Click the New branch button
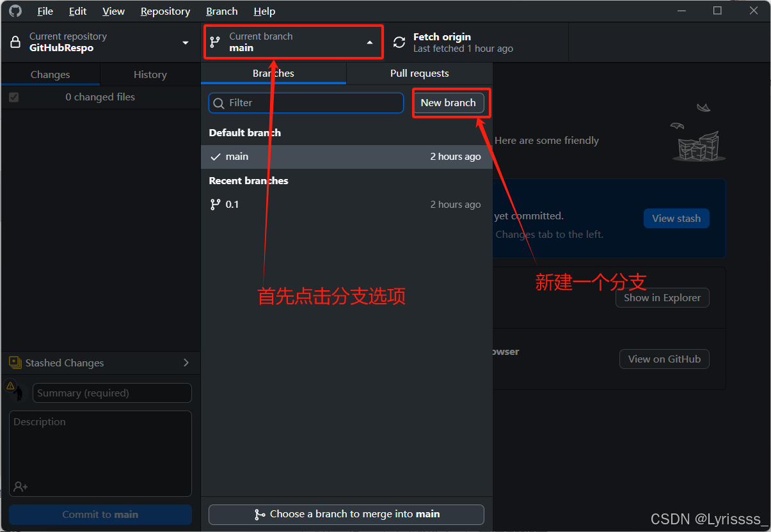The width and height of the screenshot is (771, 532). 449,102
